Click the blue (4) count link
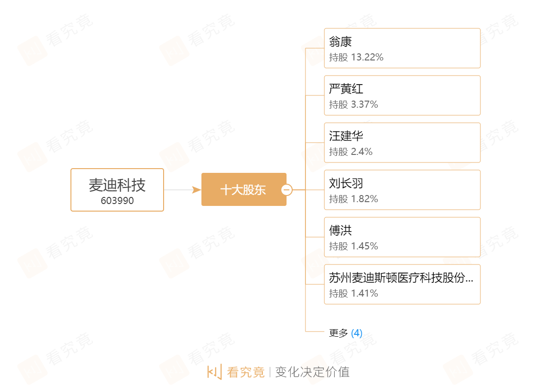557x392 pixels. point(357,333)
